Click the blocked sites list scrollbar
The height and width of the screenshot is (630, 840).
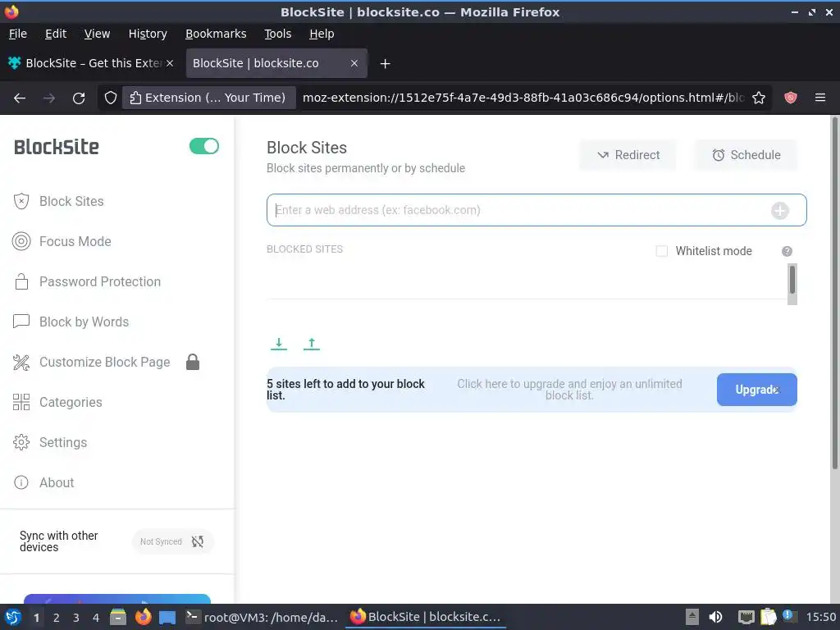(x=792, y=284)
